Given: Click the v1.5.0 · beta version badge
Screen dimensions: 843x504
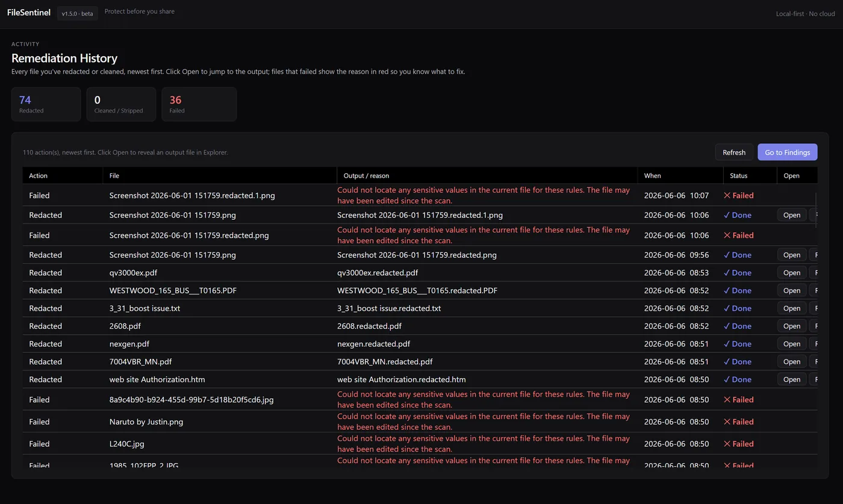Looking at the screenshot, I should pos(78,13).
